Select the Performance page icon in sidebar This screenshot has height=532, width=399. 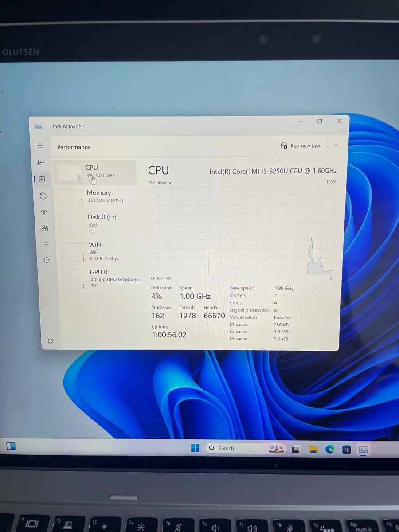pos(42,180)
